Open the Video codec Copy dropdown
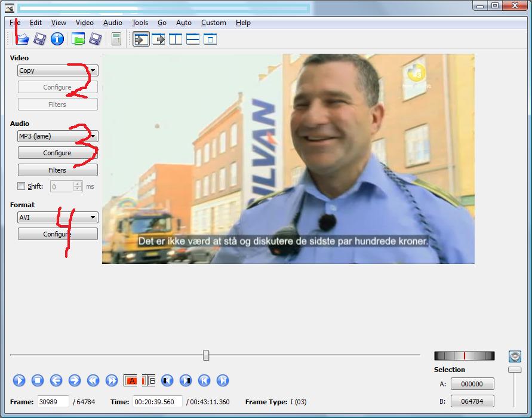Image resolution: width=532 pixels, height=418 pixels. pos(58,70)
